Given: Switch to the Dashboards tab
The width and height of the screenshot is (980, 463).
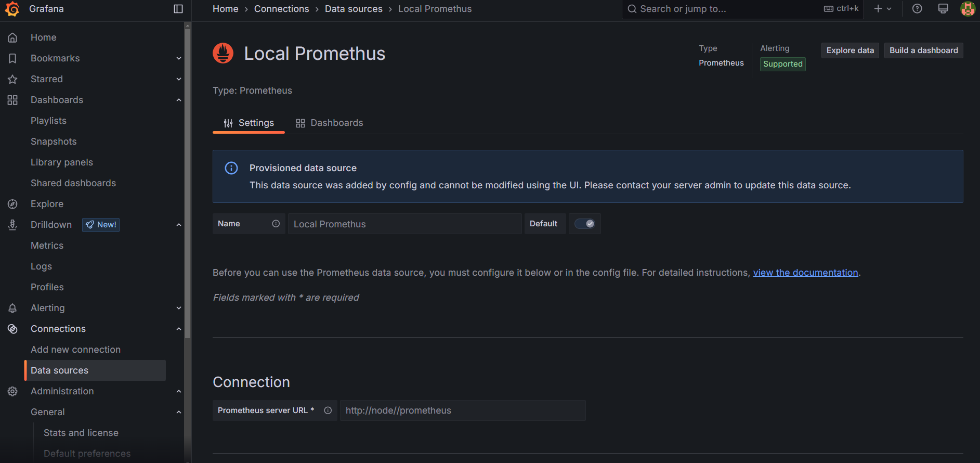Looking at the screenshot, I should point(329,123).
